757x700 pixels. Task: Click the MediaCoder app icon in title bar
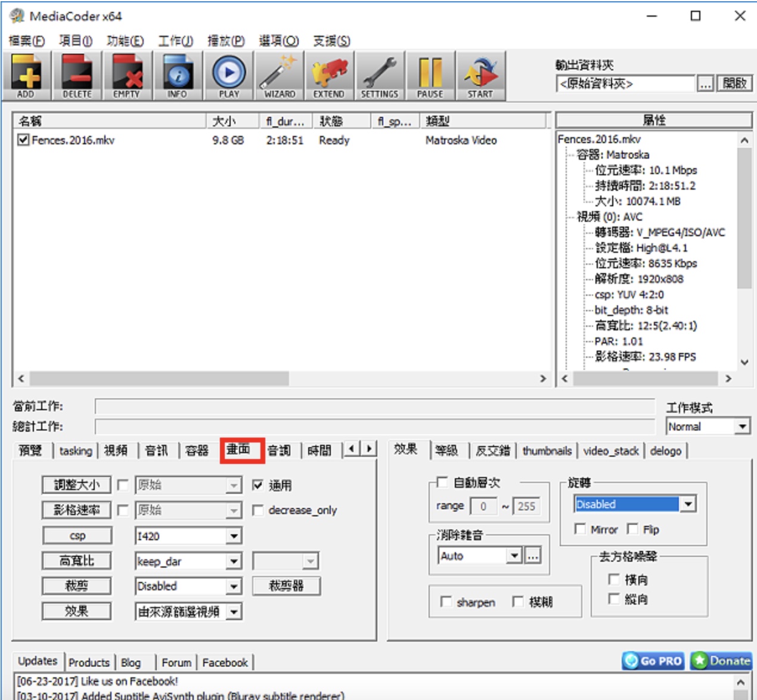coord(17,16)
